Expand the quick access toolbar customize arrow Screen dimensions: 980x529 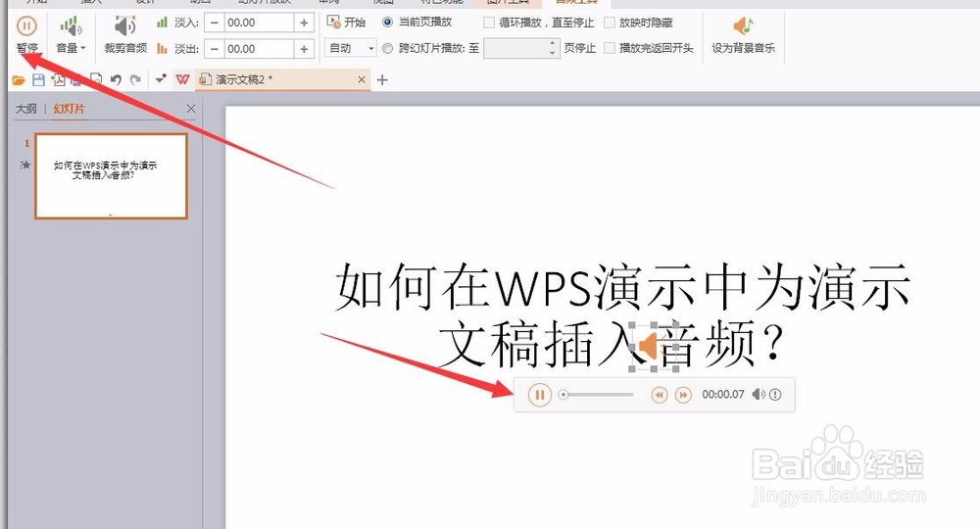pos(161,79)
